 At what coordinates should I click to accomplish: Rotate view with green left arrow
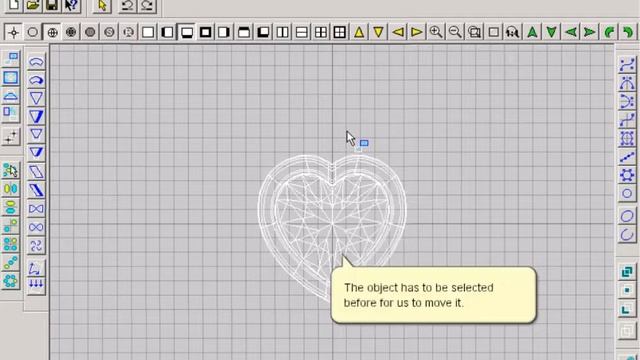coord(571,32)
